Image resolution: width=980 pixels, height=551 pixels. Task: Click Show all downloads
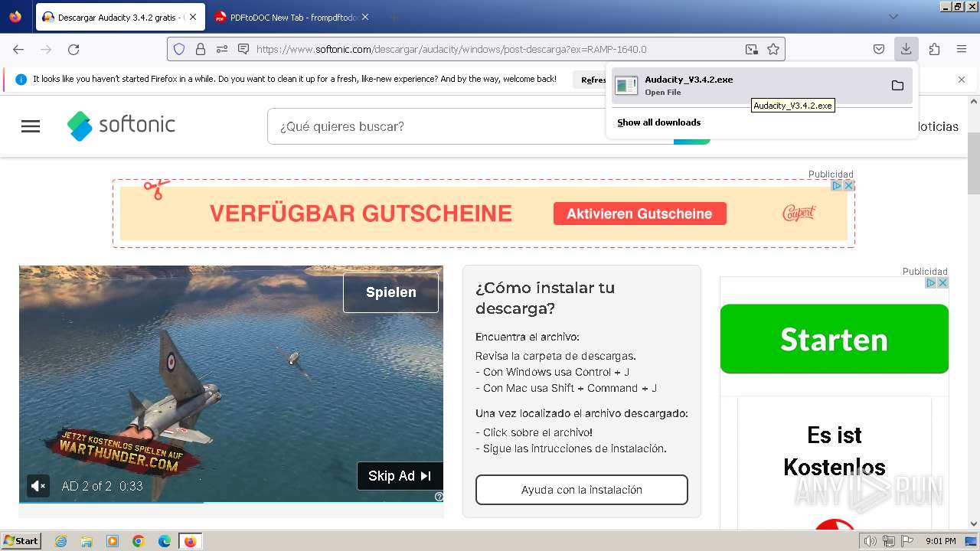(659, 122)
